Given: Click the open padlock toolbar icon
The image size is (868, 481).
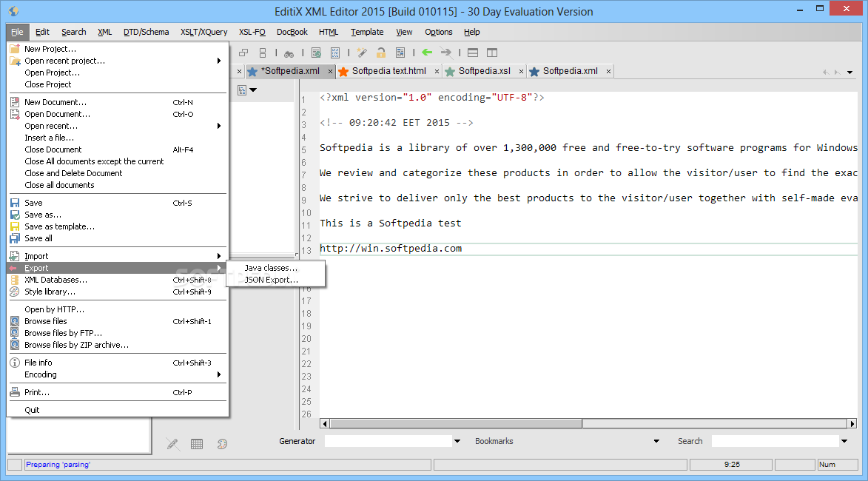Looking at the screenshot, I should 381,53.
